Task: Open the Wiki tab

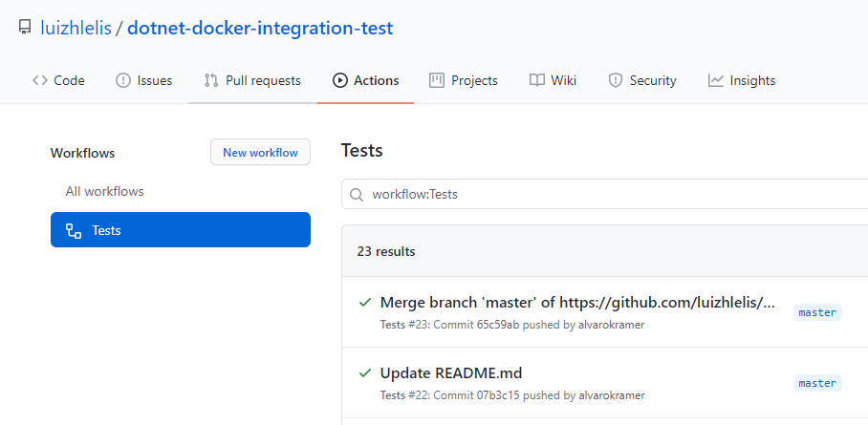Action: [x=553, y=81]
